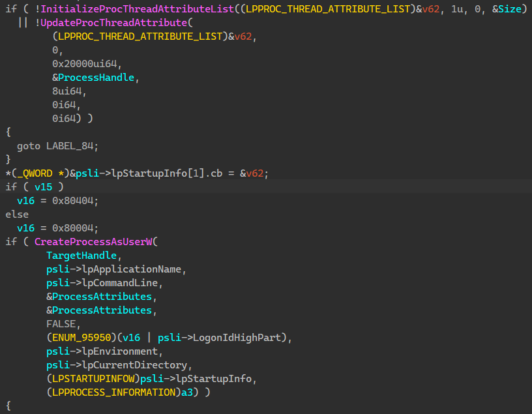Click the v15 variable in the if condition
Screen dimensions: 532x414
pos(44,187)
